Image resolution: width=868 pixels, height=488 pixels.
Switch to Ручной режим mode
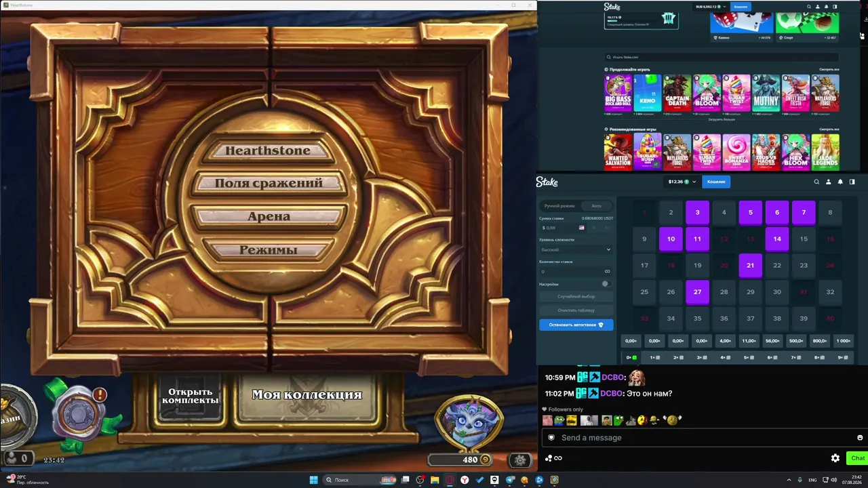559,205
